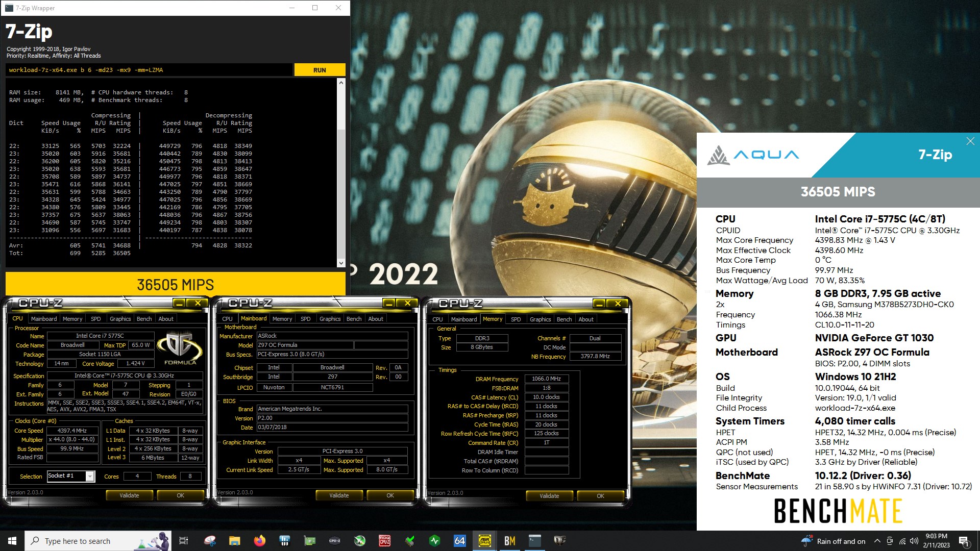Open the graphics card utility taskbar icon

click(309, 541)
